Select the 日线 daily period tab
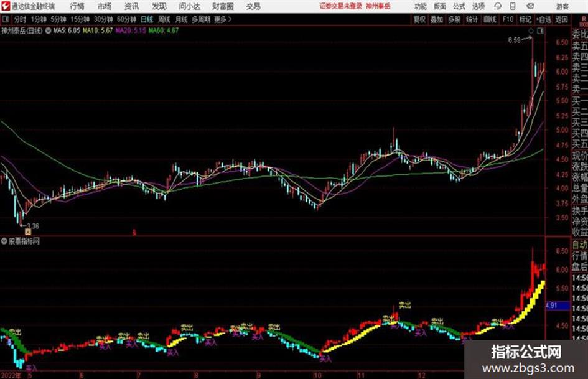Viewport: 588px width, 379px height. pyautogui.click(x=147, y=19)
